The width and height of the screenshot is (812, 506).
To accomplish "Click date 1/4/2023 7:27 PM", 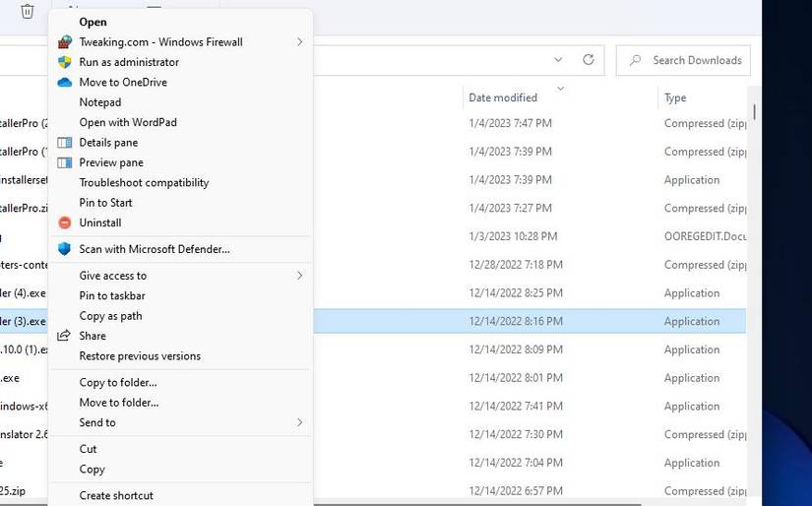I will coord(510,208).
